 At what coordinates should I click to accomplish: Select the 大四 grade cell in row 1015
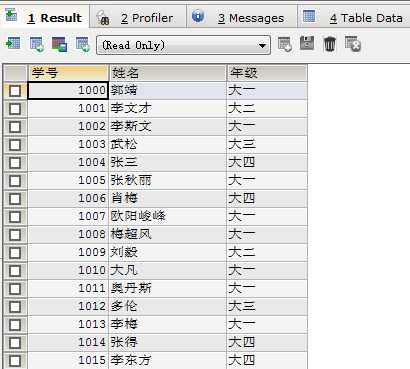[267, 360]
